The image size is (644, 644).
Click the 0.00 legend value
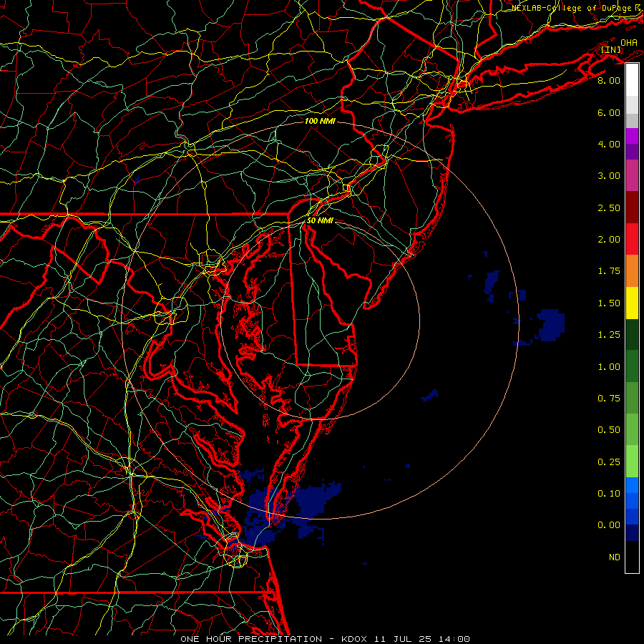pyautogui.click(x=609, y=525)
